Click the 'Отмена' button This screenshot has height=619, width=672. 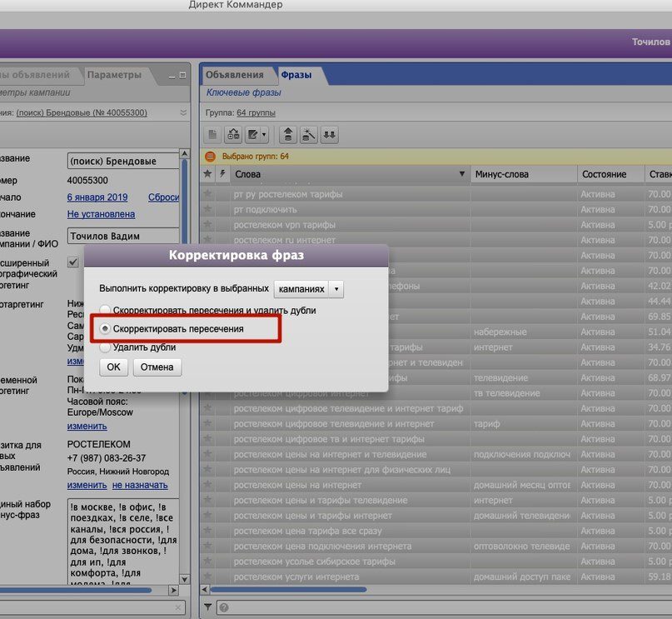pos(157,367)
